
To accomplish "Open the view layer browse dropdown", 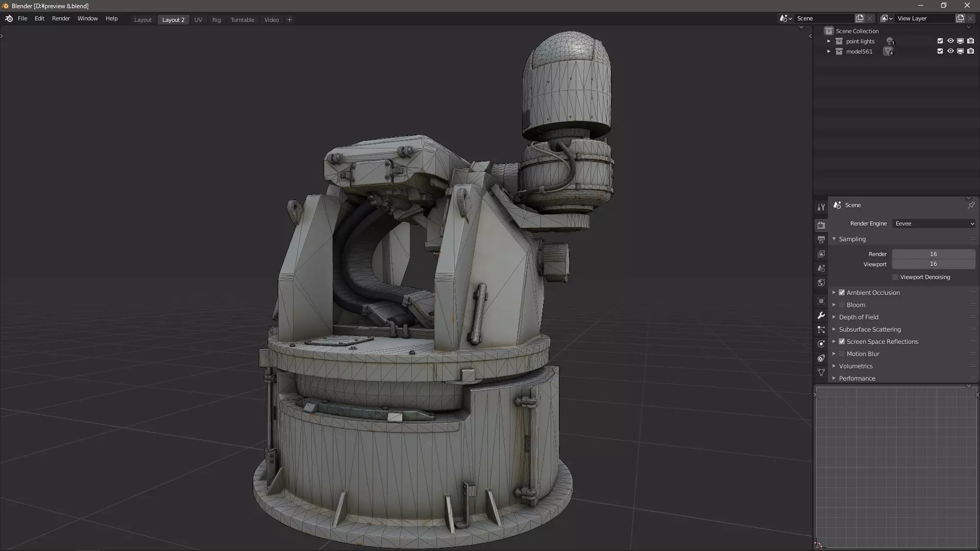I will pos(887,18).
